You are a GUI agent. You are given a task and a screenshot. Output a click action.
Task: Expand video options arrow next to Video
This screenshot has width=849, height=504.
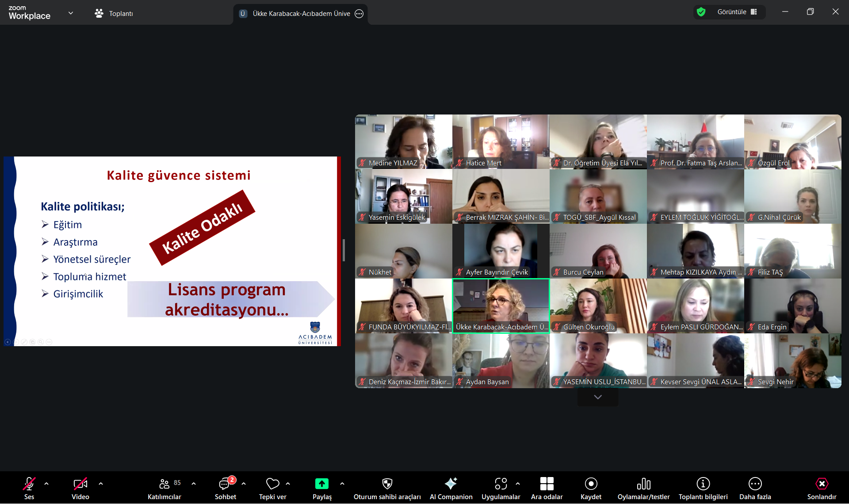(101, 484)
